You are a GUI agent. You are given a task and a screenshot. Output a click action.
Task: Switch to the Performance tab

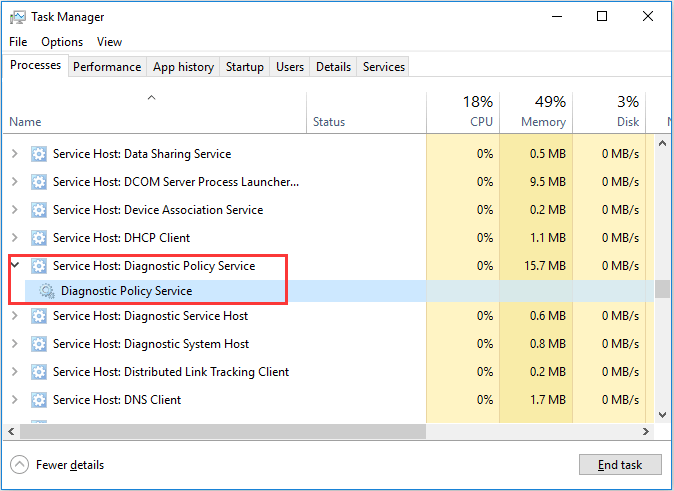[x=107, y=67]
